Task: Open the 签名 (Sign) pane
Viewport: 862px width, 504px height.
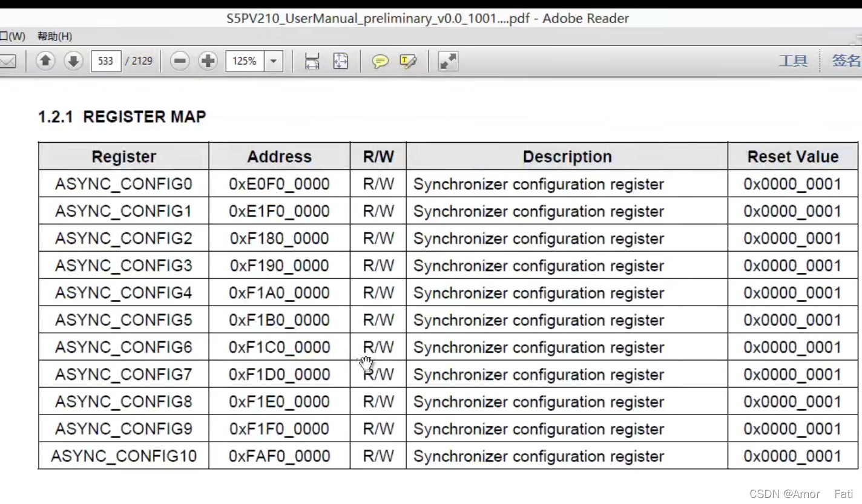Action: point(846,61)
